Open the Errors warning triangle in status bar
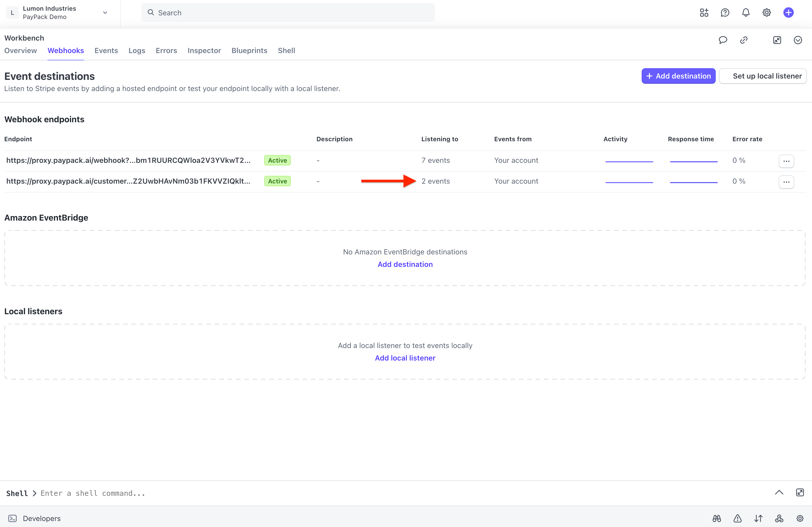This screenshot has height=527, width=812. [737, 518]
